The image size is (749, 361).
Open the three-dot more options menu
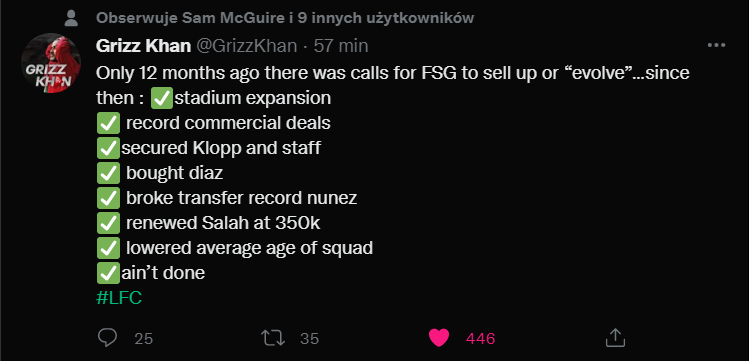click(x=716, y=46)
